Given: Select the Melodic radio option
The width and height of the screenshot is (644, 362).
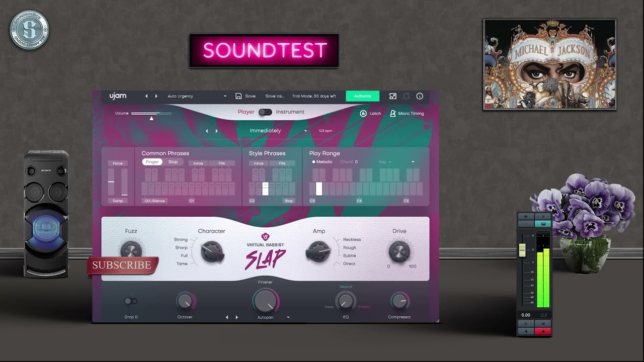Looking at the screenshot, I should 322,162.
